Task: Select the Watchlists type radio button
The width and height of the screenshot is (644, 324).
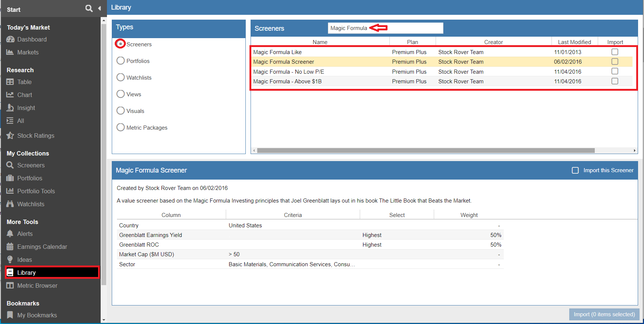Action: 120,77
